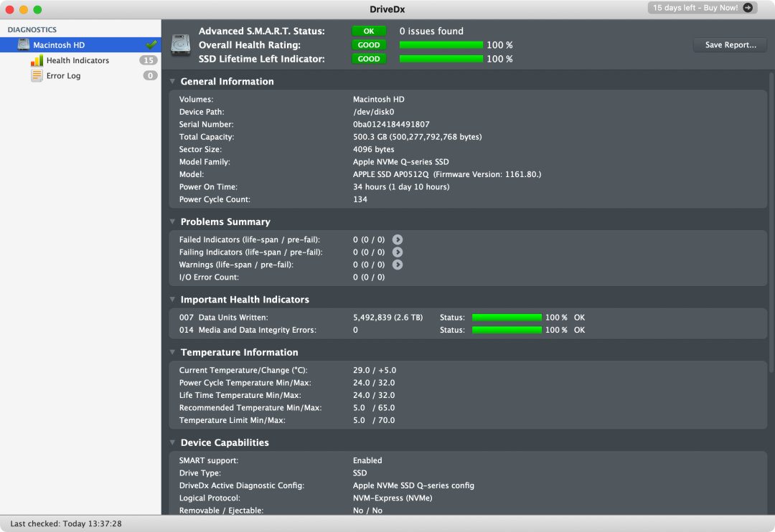This screenshot has width=775, height=532.
Task: Click the Model Family value Apple NVMe Q-series SSD
Action: click(x=401, y=162)
